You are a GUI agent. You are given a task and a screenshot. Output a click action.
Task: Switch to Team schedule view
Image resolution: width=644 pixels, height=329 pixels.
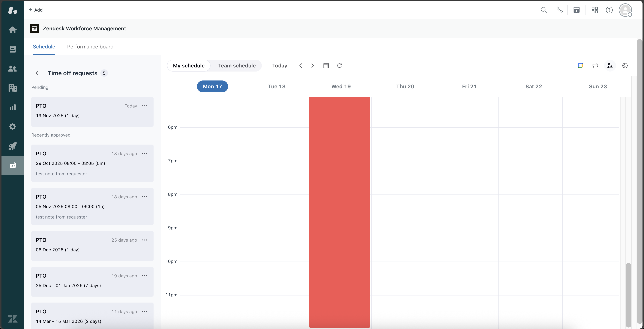[x=237, y=66]
